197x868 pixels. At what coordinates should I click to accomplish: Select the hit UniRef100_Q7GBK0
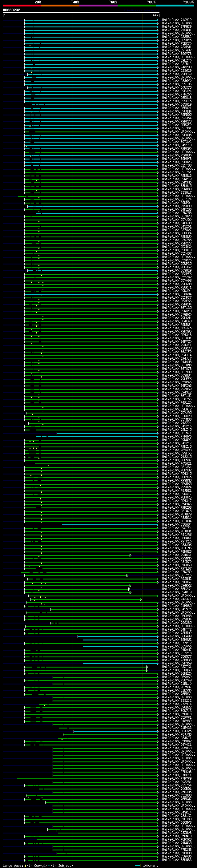coord(177,314)
